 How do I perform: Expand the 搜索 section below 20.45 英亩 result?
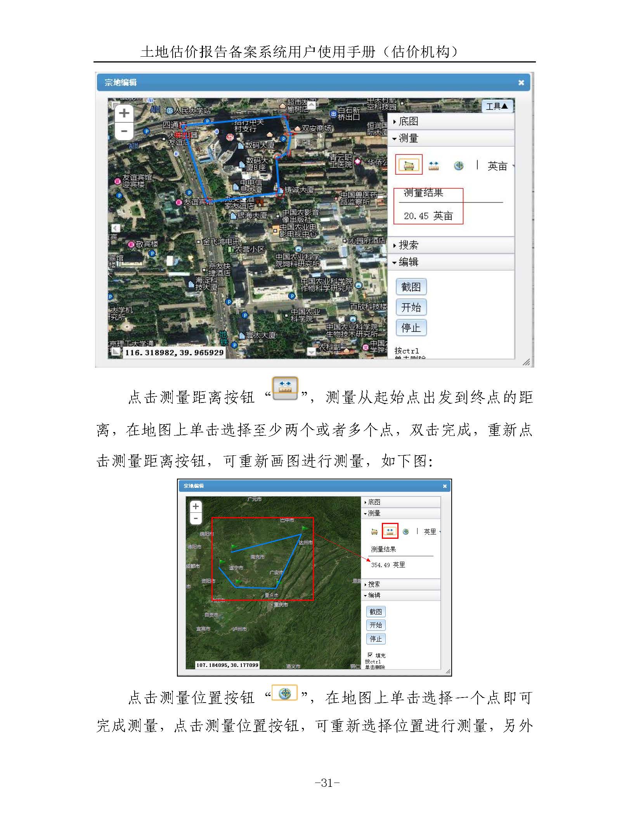[x=408, y=245]
